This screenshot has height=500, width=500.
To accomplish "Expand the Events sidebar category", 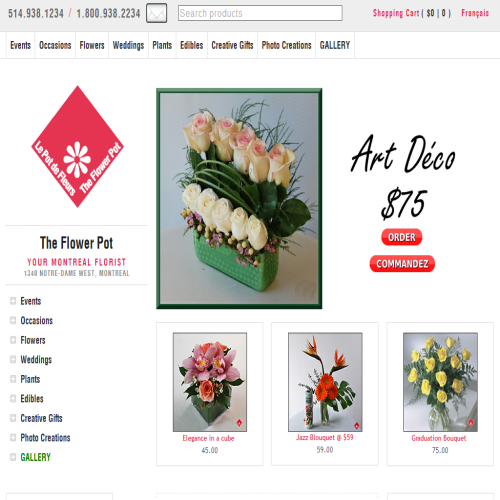I will [13, 301].
